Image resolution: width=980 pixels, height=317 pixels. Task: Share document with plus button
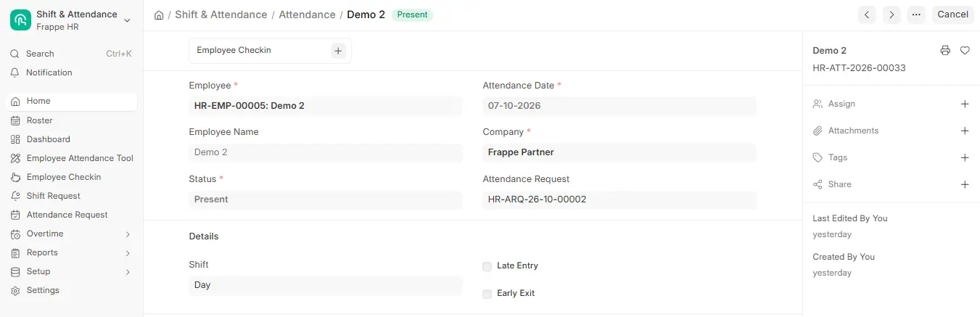pyautogui.click(x=965, y=184)
